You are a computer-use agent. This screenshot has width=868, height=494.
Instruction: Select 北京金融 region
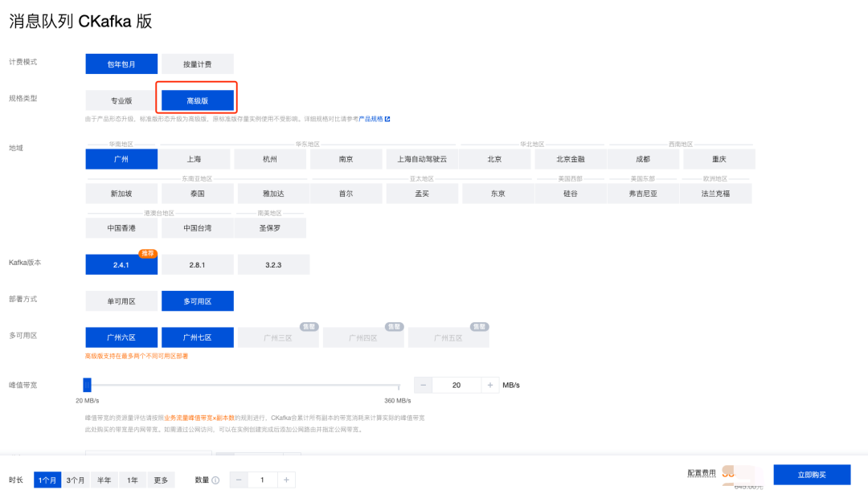pyautogui.click(x=570, y=159)
